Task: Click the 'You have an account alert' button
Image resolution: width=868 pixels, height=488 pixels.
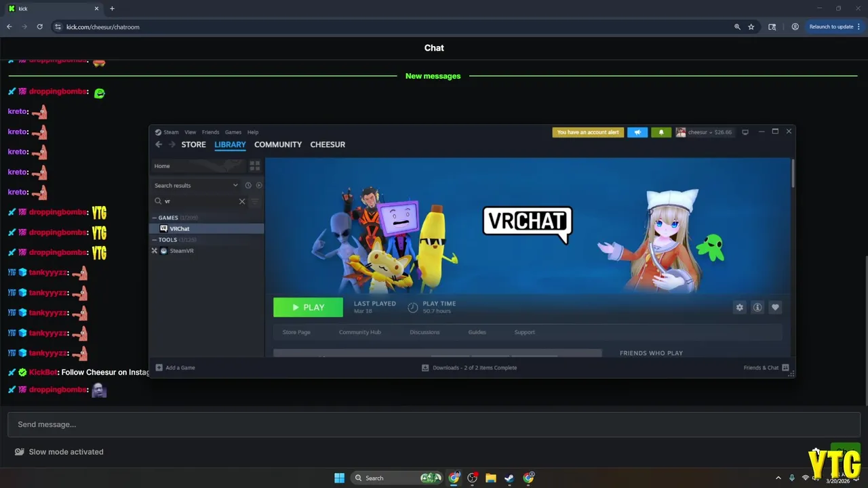Action: tap(588, 132)
